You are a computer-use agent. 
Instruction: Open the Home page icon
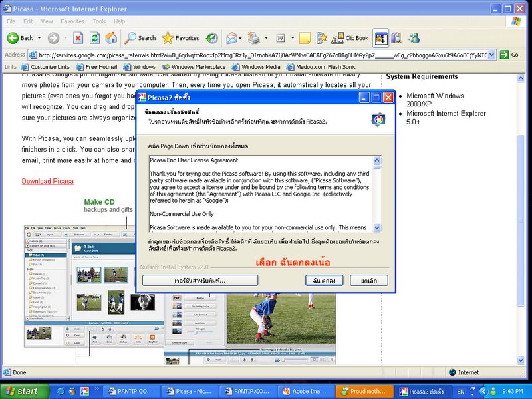click(x=111, y=38)
